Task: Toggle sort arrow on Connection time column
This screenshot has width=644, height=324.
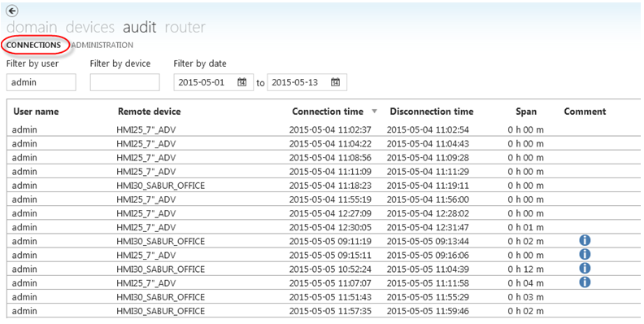Action: tap(374, 112)
